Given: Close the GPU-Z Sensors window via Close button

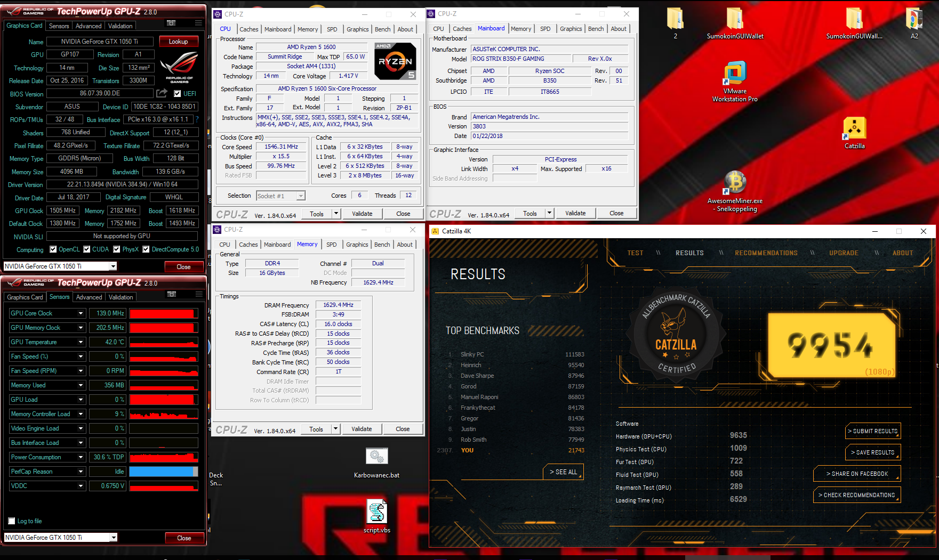Looking at the screenshot, I should pyautogui.click(x=184, y=538).
